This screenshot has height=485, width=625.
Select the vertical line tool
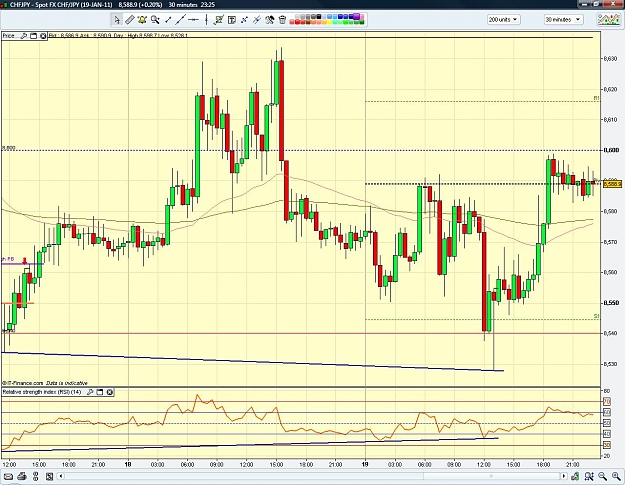pyautogui.click(x=206, y=19)
